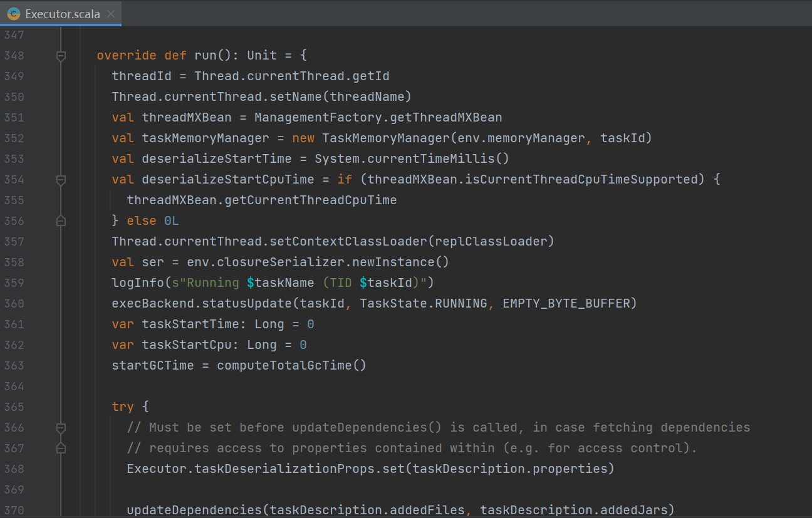This screenshot has height=518, width=812.
Task: Click the 'else 0L' text on line 356
Action: pyautogui.click(x=153, y=220)
